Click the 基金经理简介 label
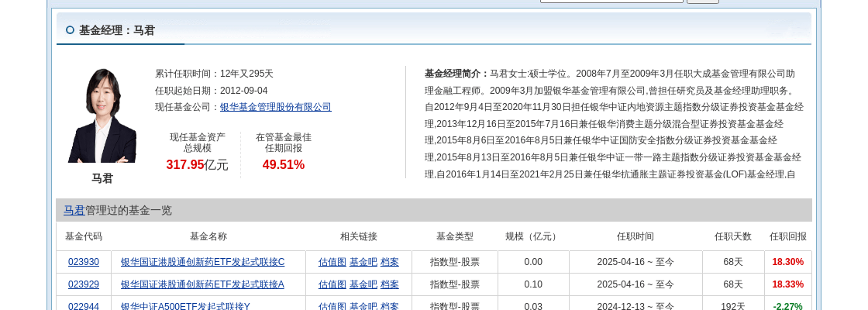This screenshot has height=310, width=868. (x=456, y=74)
